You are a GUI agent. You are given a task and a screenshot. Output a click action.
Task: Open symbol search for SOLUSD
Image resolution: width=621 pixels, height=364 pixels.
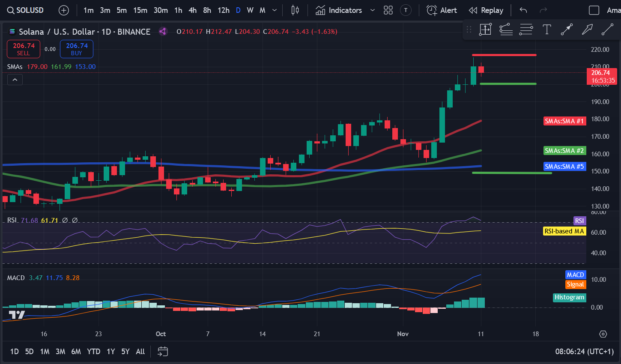(x=25, y=10)
